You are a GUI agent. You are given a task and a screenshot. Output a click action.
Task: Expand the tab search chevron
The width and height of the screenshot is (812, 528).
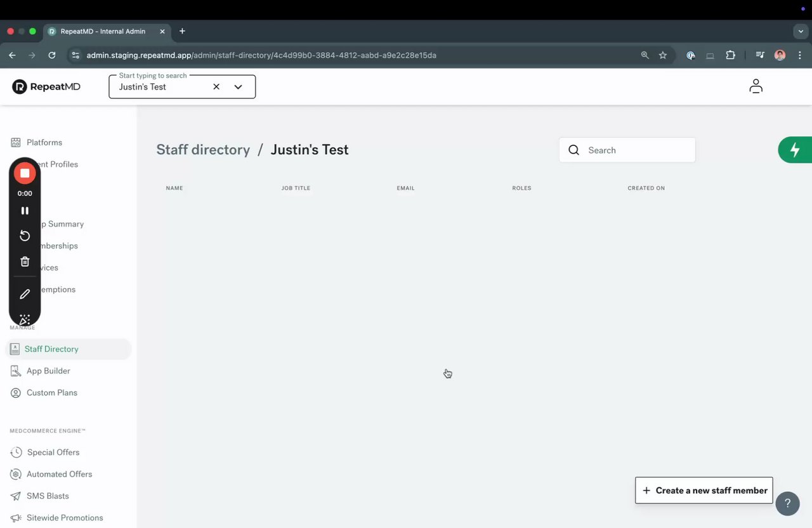[x=801, y=31]
